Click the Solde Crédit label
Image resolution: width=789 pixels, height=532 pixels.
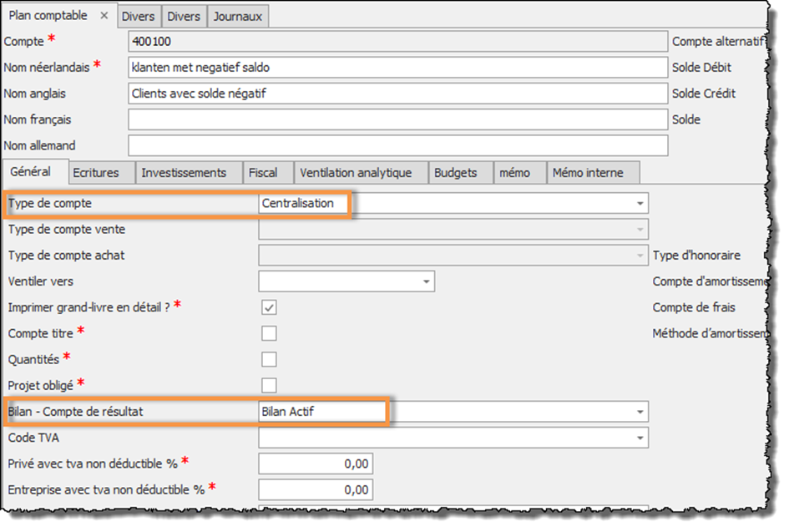point(704,94)
